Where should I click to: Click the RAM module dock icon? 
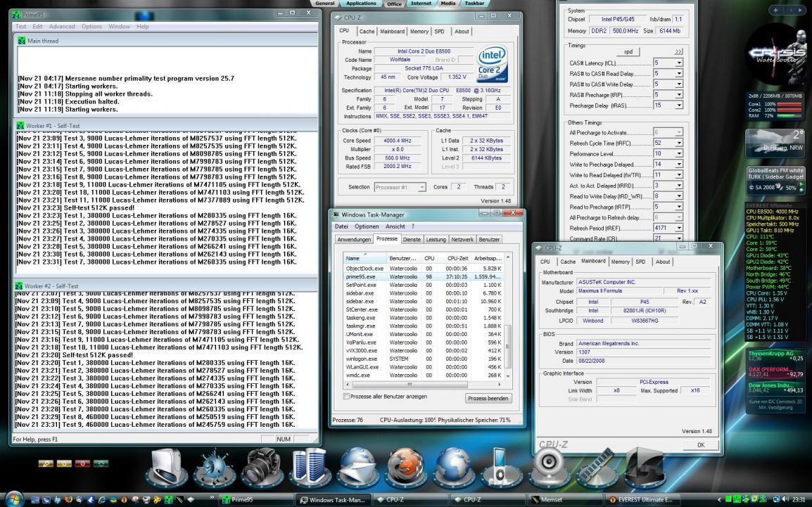click(596, 467)
